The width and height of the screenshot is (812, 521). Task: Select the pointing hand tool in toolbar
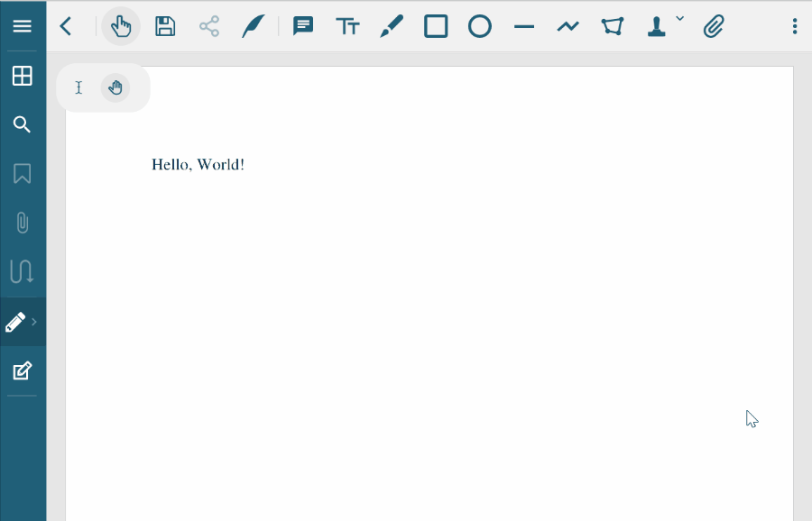click(121, 26)
